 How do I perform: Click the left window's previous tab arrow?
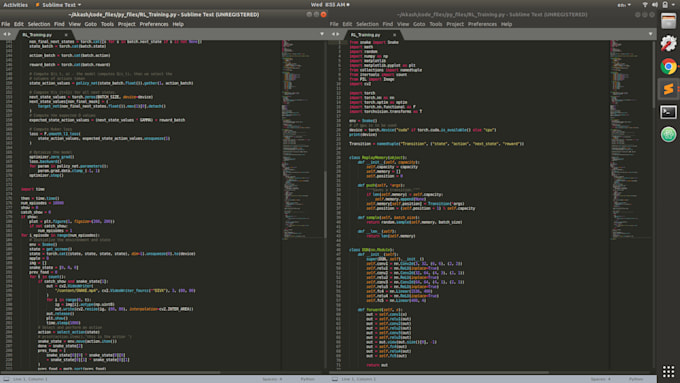5,34
